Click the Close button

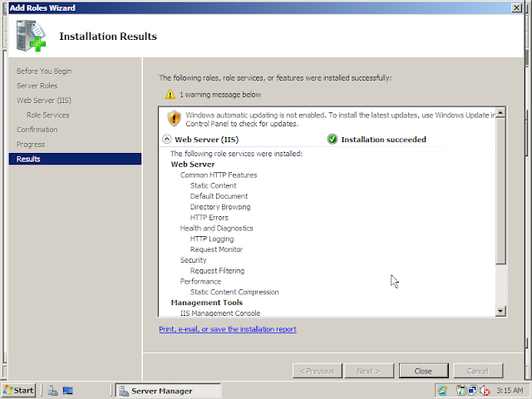[423, 371]
